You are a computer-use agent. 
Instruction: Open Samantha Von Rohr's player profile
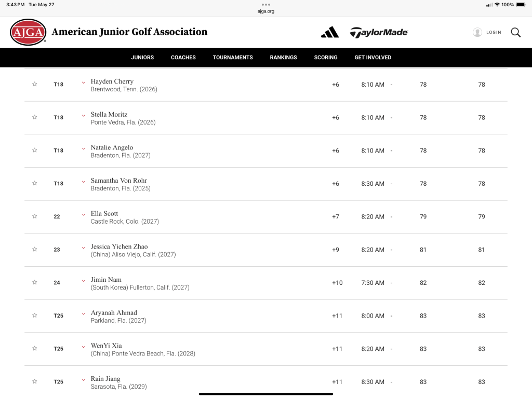118,181
